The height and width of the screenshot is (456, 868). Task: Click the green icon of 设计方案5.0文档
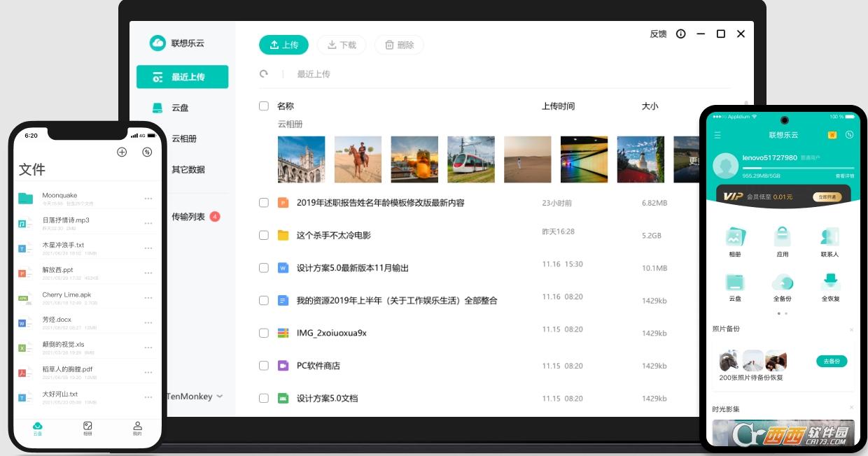[x=283, y=398]
